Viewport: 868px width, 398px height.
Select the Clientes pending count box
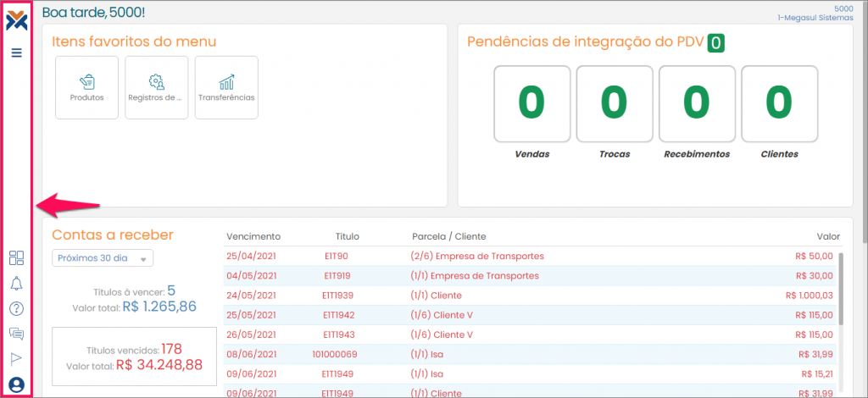[x=779, y=103]
